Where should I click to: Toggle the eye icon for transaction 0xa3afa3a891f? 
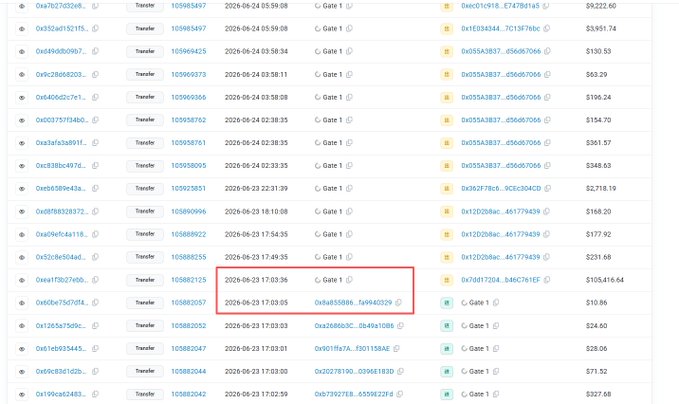tap(22, 143)
